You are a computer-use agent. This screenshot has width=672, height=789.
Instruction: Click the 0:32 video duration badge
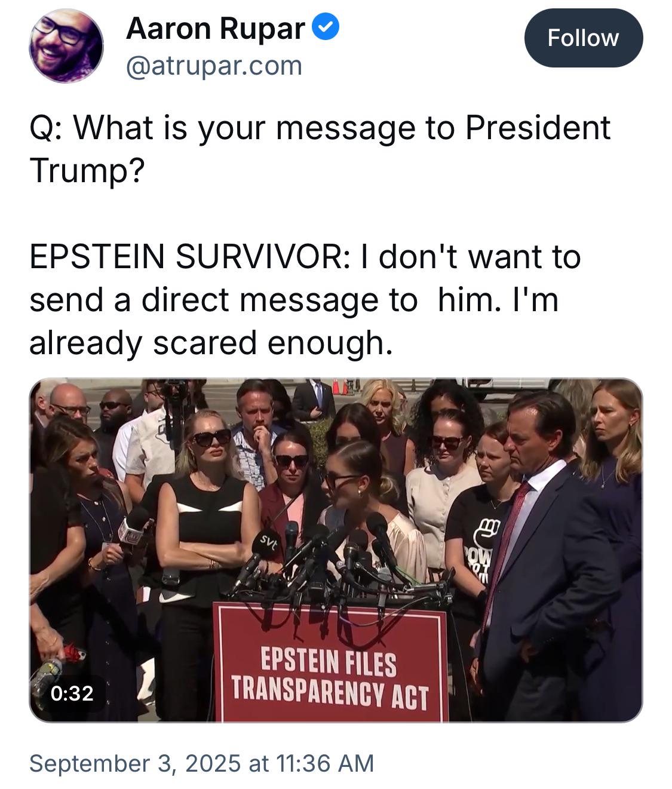[72, 693]
